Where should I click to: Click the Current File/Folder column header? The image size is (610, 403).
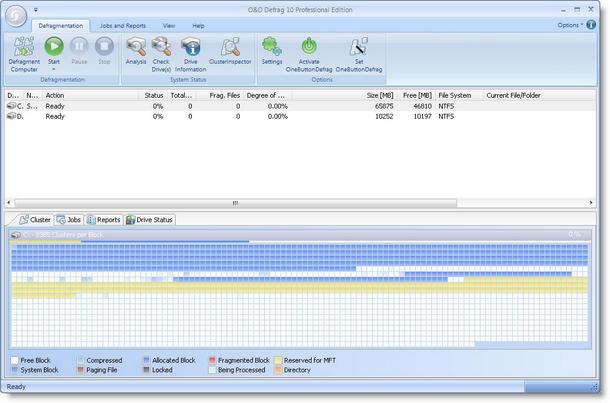[x=539, y=95]
